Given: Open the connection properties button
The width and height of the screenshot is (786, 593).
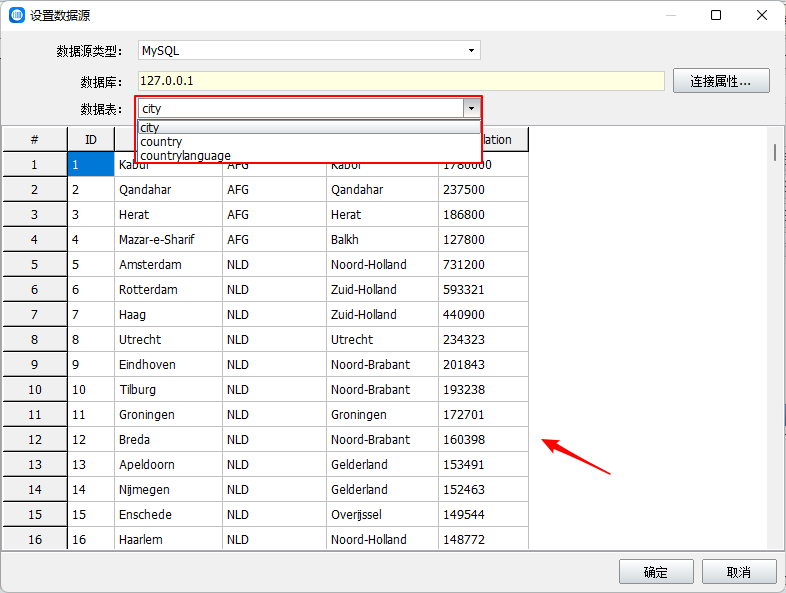Looking at the screenshot, I should tap(721, 81).
